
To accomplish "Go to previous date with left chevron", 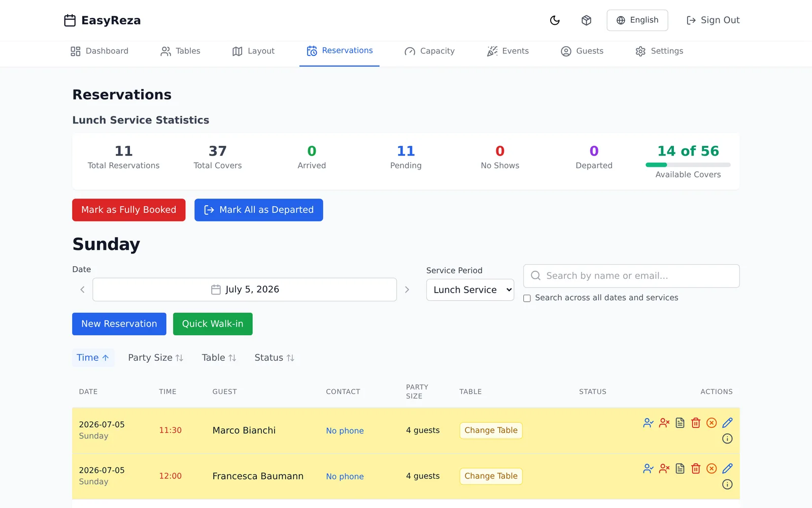I will [x=82, y=290].
